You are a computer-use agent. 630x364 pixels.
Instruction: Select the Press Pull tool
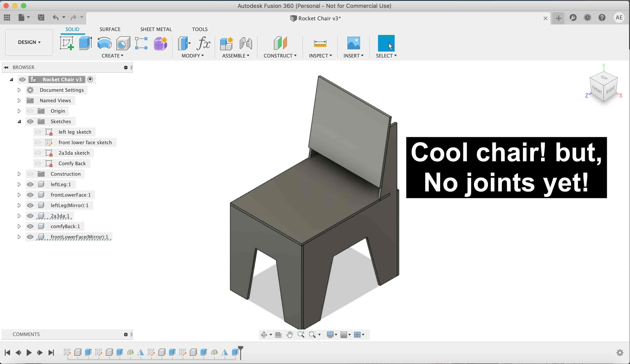184,43
